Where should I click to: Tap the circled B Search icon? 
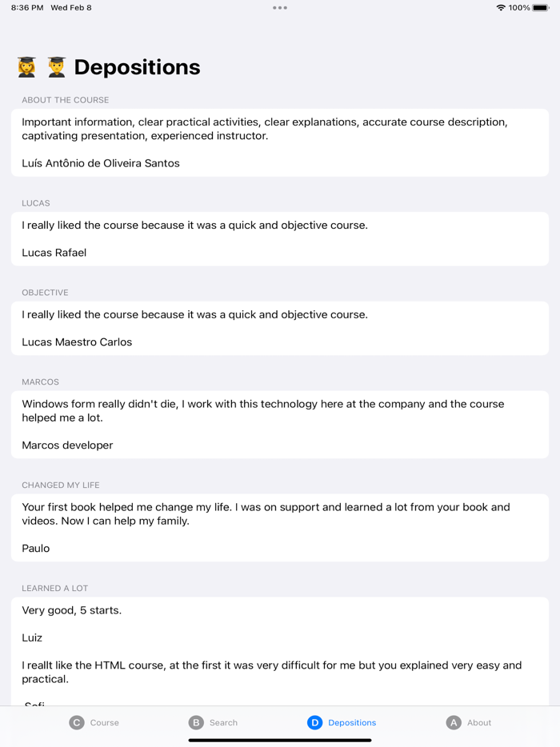(x=196, y=722)
